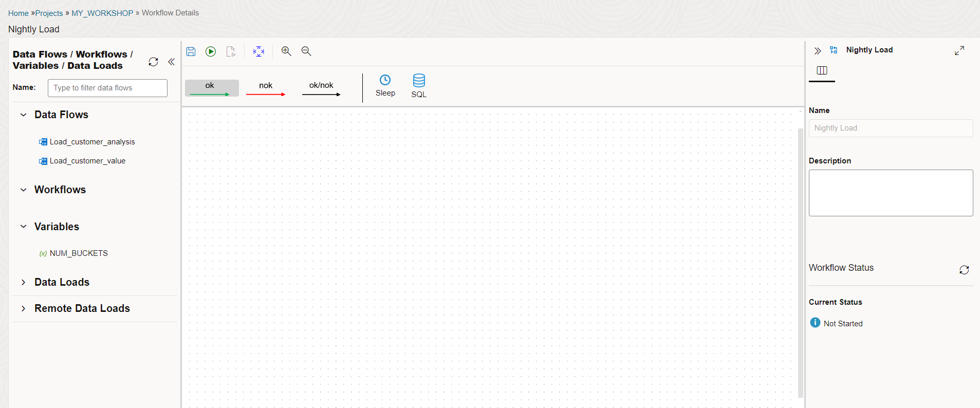Save the workflow with the disk icon
Image resolution: width=980 pixels, height=408 pixels.
pyautogui.click(x=191, y=51)
